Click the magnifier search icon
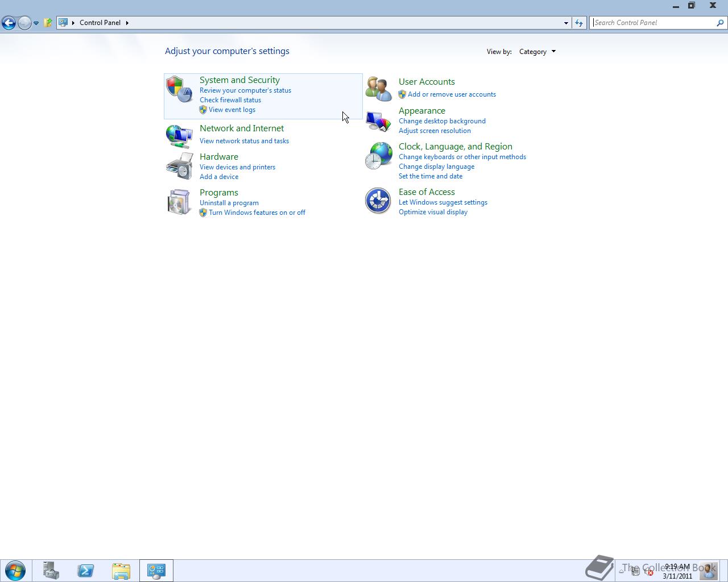Viewport: 728px width, 582px height. pyautogui.click(x=720, y=23)
